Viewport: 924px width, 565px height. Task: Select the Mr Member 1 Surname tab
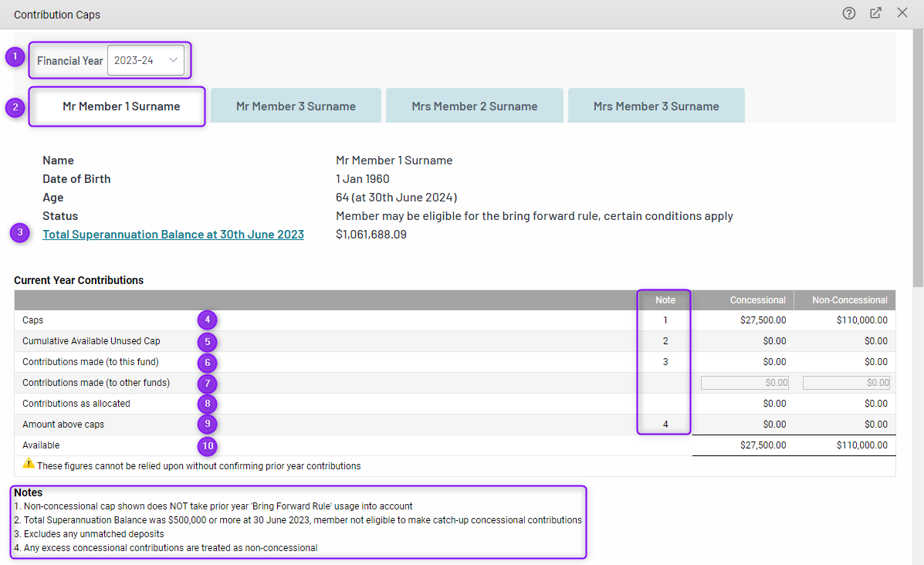[x=121, y=107]
